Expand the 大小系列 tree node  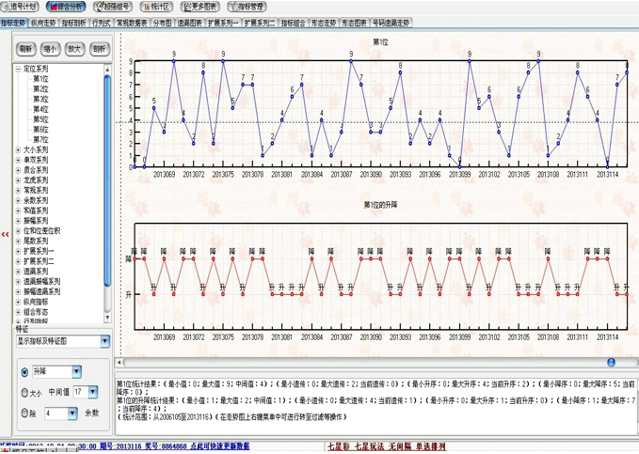click(x=18, y=150)
